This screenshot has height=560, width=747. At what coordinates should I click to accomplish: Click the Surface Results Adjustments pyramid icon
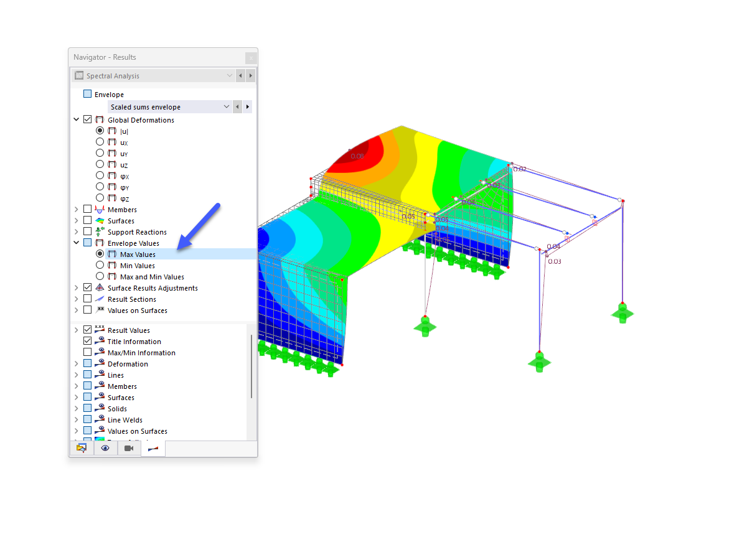100,288
